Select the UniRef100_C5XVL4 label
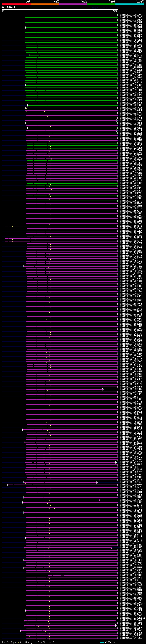This screenshot has height=644, width=146. [131, 110]
